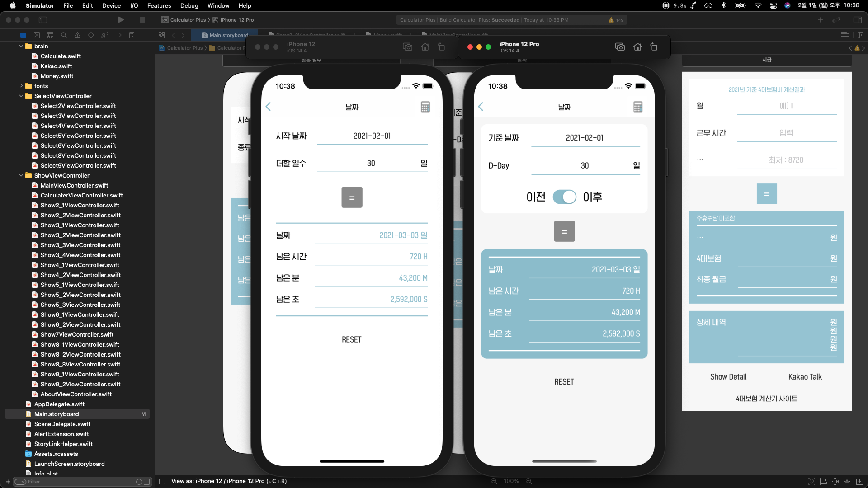Stop the running scheme in Xcode
The width and height of the screenshot is (868, 488).
tap(142, 20)
